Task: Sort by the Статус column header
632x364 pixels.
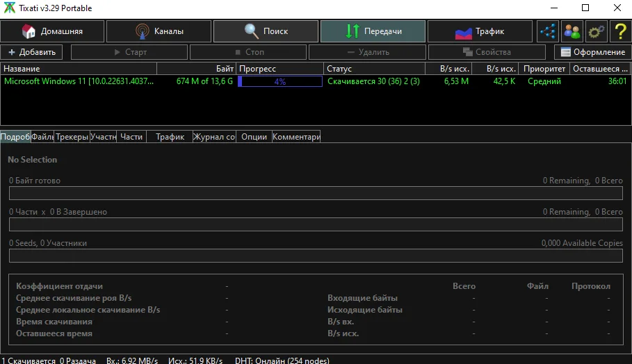Action: click(x=375, y=69)
